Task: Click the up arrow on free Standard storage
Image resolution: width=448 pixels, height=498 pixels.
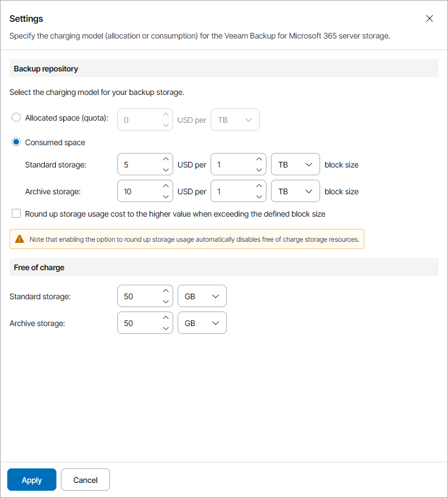Action: click(x=166, y=291)
